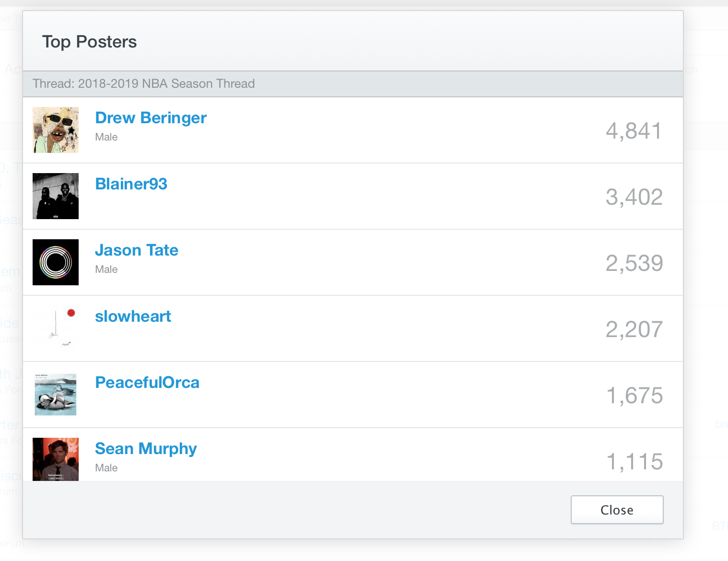Click Jason Tate's 2,539 post count
The image size is (728, 561).
(634, 263)
